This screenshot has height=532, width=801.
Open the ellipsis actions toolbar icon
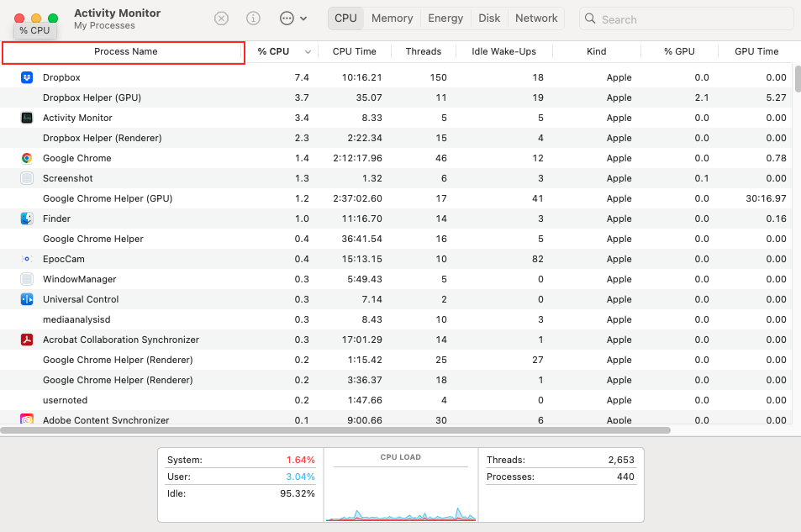pyautogui.click(x=287, y=18)
